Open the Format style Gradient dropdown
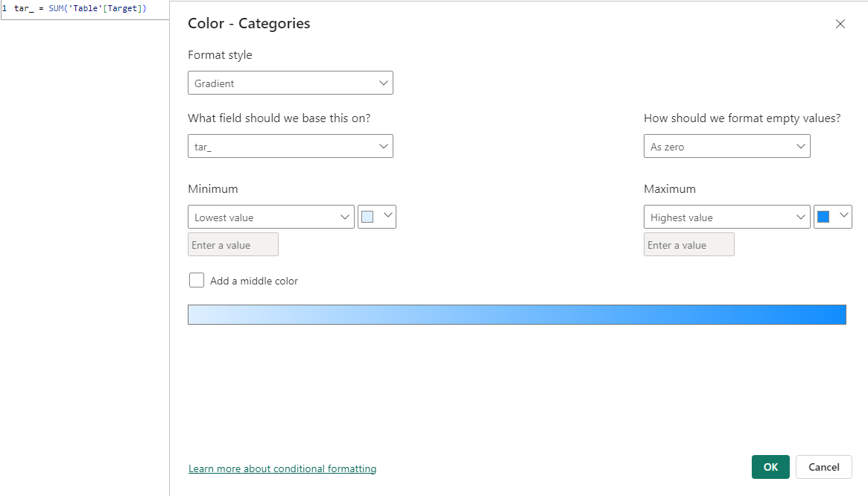The height and width of the screenshot is (496, 868). tap(290, 83)
